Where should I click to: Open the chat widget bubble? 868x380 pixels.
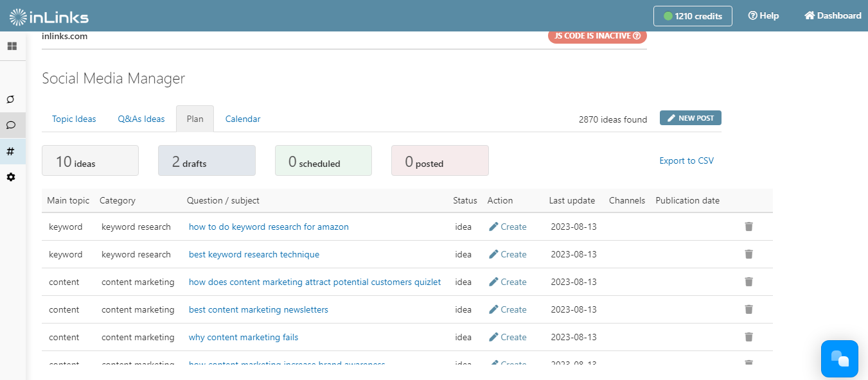(840, 359)
